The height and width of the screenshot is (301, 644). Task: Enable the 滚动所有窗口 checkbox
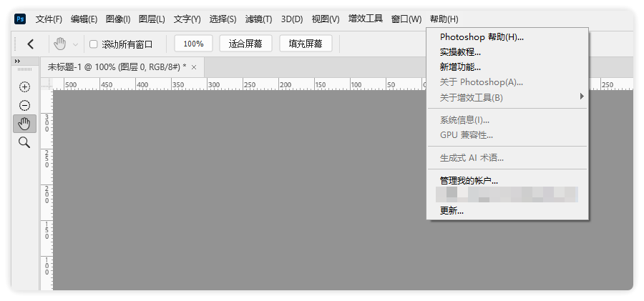click(x=94, y=44)
